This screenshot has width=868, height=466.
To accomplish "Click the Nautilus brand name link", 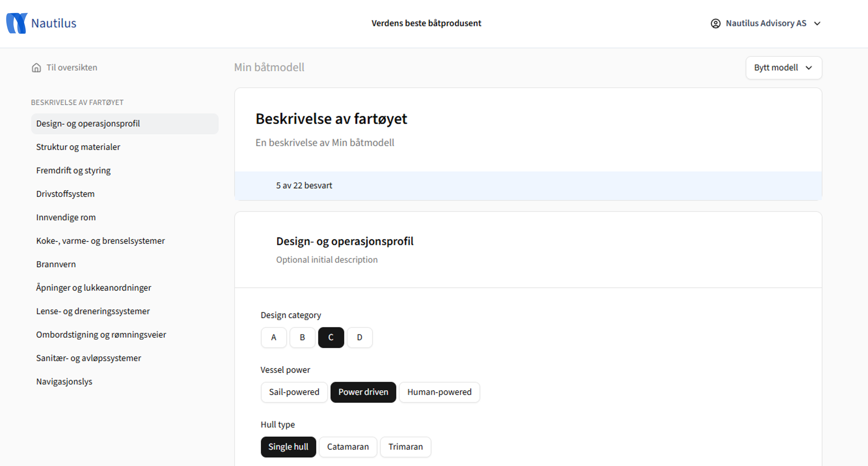I will click(x=54, y=23).
